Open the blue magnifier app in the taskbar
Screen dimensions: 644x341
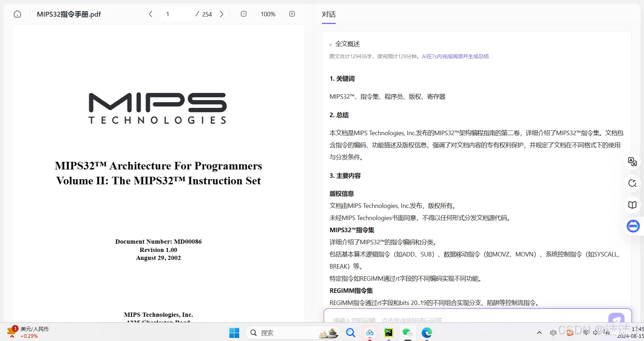point(351,333)
